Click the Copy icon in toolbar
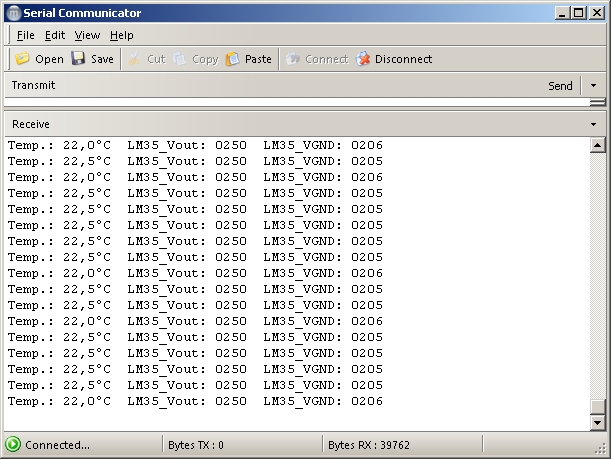This screenshot has height=459, width=611. [x=180, y=59]
